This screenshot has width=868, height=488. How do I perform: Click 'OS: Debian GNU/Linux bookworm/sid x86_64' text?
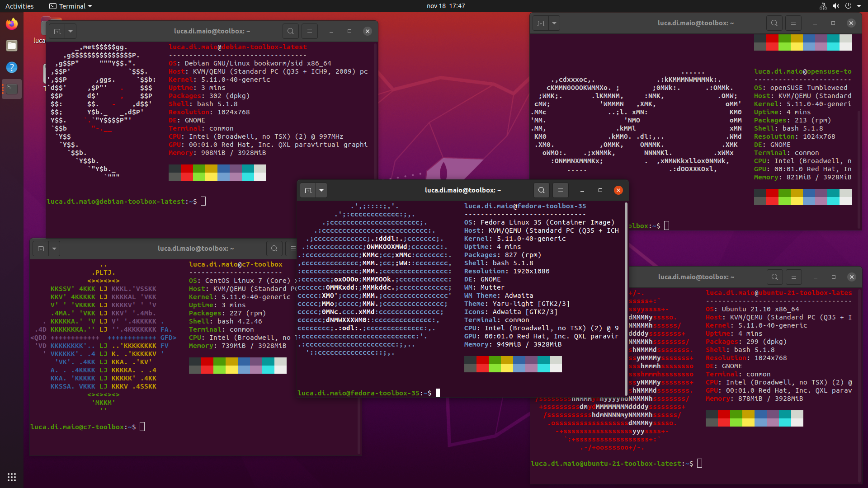click(x=250, y=63)
